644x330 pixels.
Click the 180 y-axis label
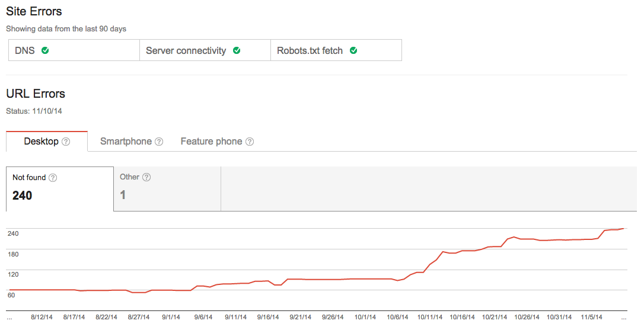tap(13, 254)
